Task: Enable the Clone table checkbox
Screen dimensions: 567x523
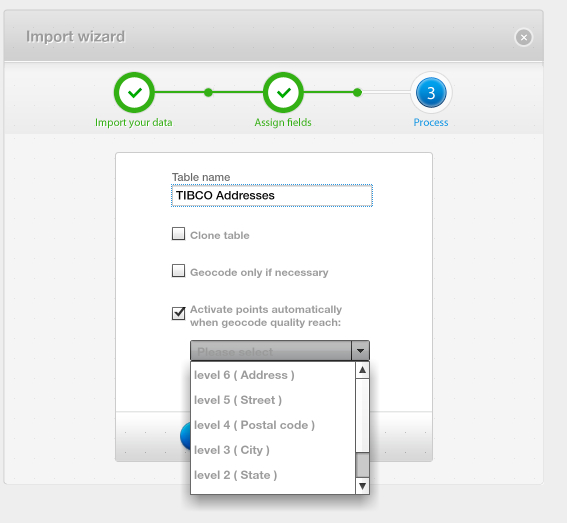Action: pos(178,234)
